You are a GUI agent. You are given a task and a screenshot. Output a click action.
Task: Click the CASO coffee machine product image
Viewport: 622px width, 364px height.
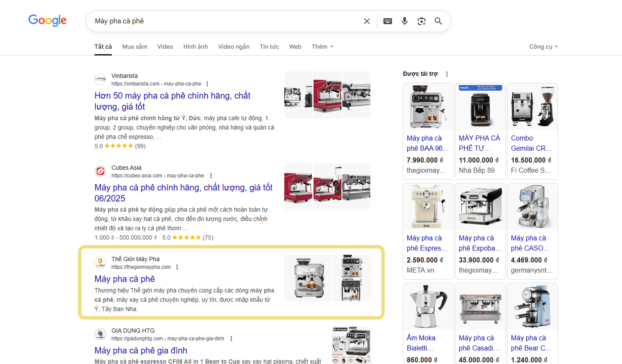coord(533,207)
